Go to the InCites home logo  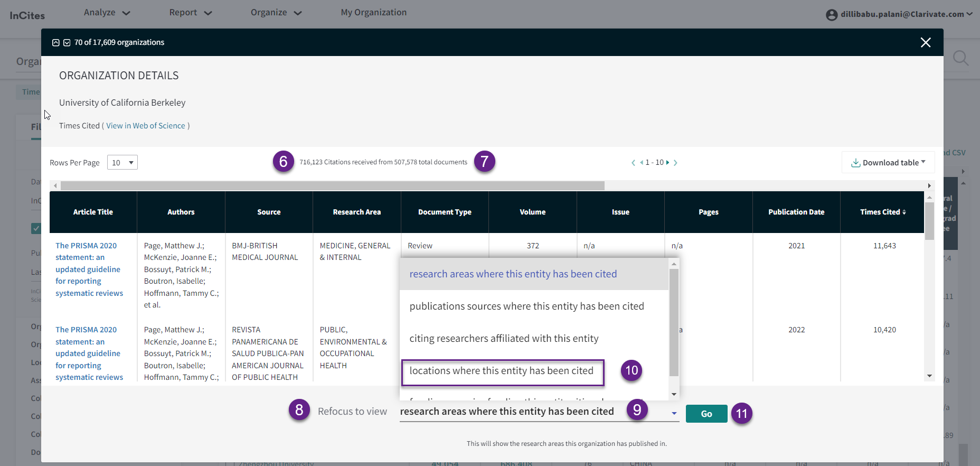click(27, 15)
